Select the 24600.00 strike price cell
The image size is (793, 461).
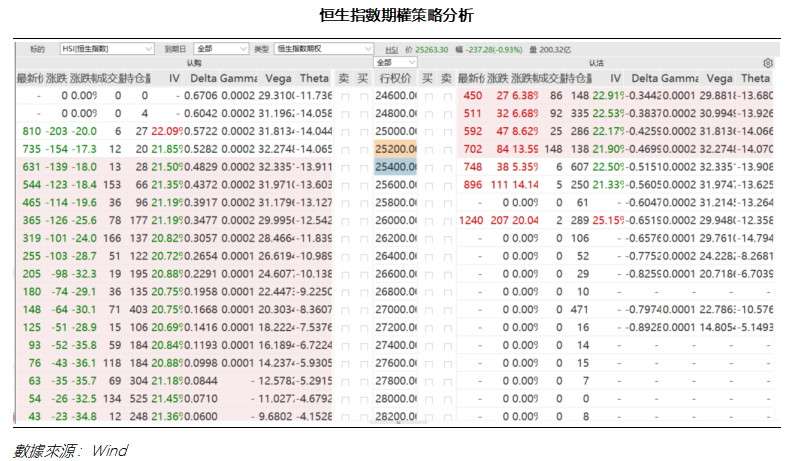point(395,96)
